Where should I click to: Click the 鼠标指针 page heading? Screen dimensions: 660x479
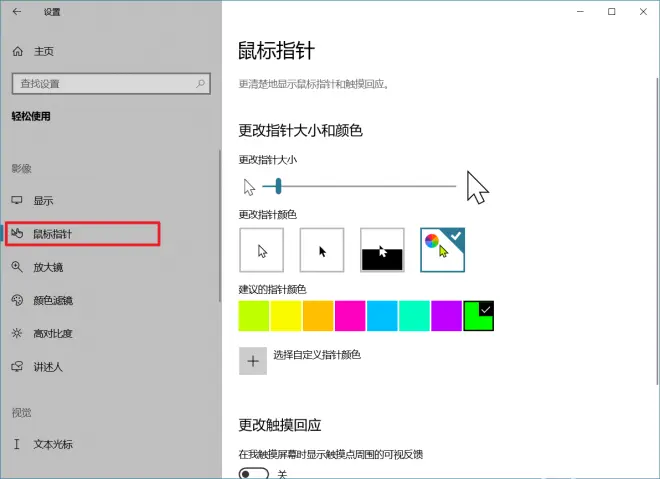click(276, 51)
